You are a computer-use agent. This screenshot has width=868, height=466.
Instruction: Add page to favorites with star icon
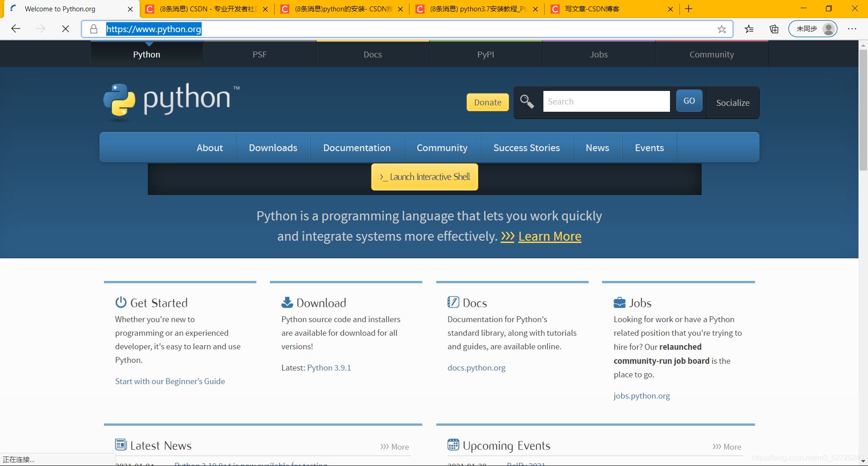pos(722,29)
